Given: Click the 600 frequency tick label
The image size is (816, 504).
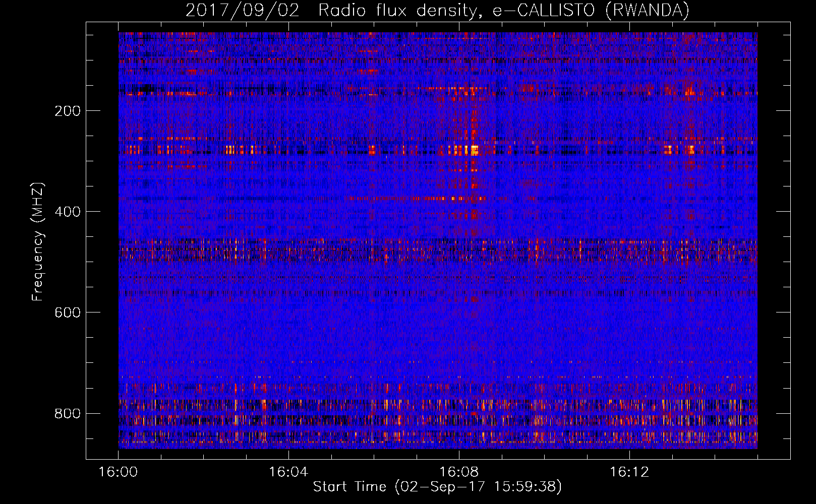Looking at the screenshot, I should click(68, 312).
